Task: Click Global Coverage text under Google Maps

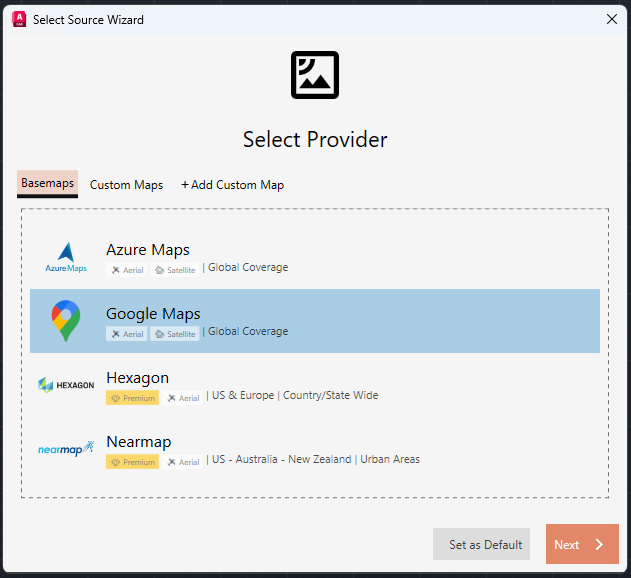Action: coord(248,331)
